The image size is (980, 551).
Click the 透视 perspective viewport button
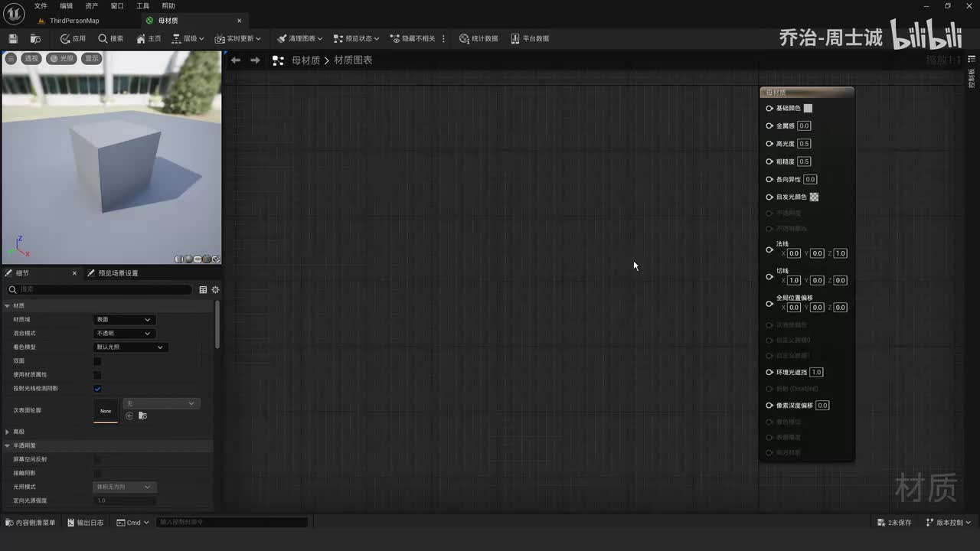point(31,58)
